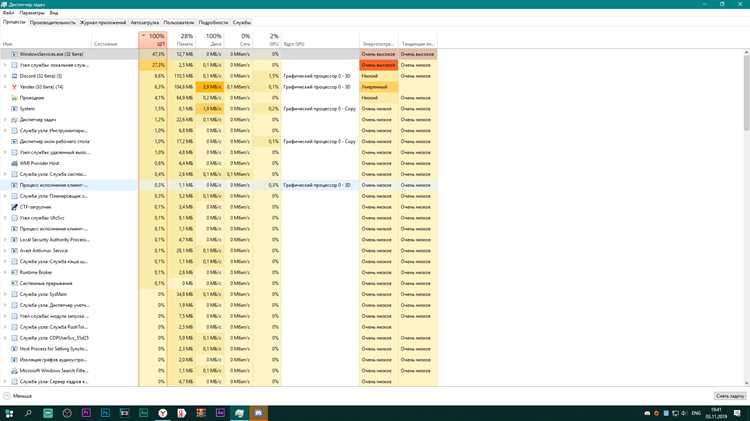Click the network icon in the system tray

coord(675,413)
